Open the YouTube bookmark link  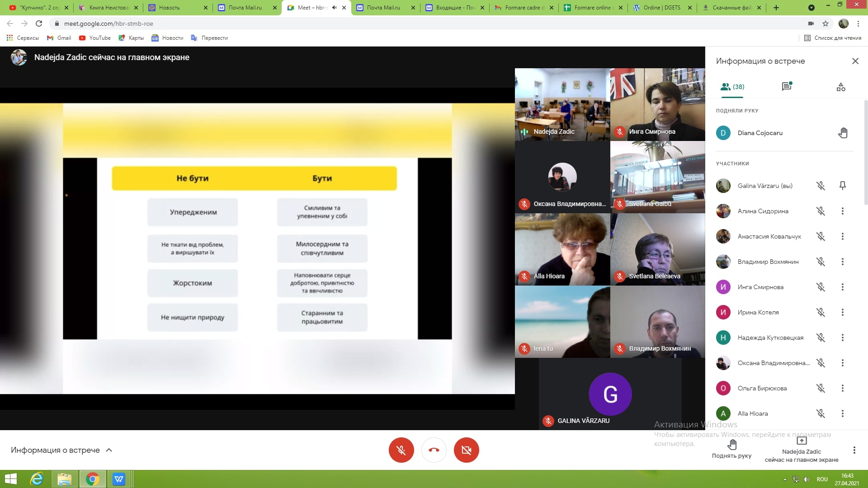click(95, 38)
